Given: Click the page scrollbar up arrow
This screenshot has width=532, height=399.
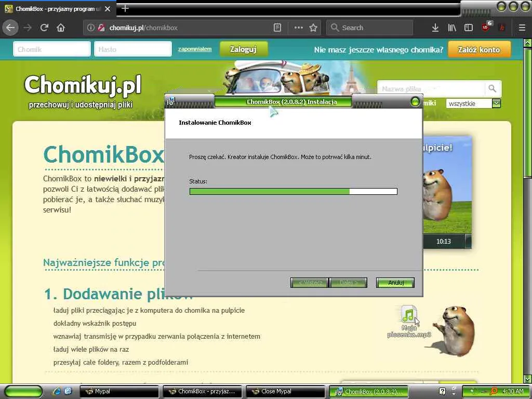Looking at the screenshot, I should coord(528,43).
